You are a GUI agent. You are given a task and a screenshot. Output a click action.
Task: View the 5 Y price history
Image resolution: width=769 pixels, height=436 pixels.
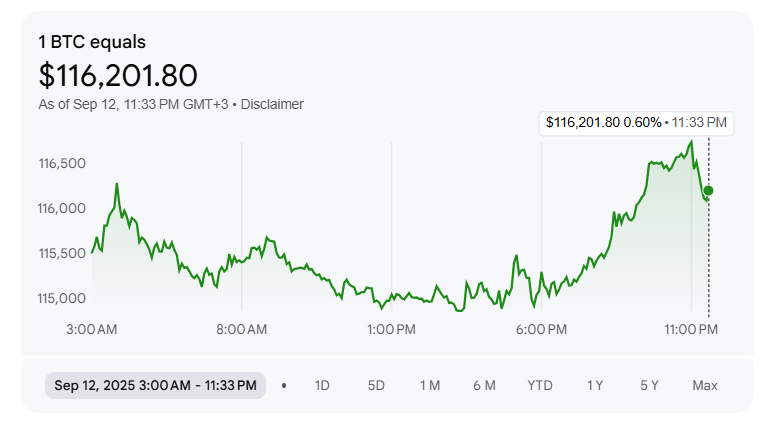649,385
